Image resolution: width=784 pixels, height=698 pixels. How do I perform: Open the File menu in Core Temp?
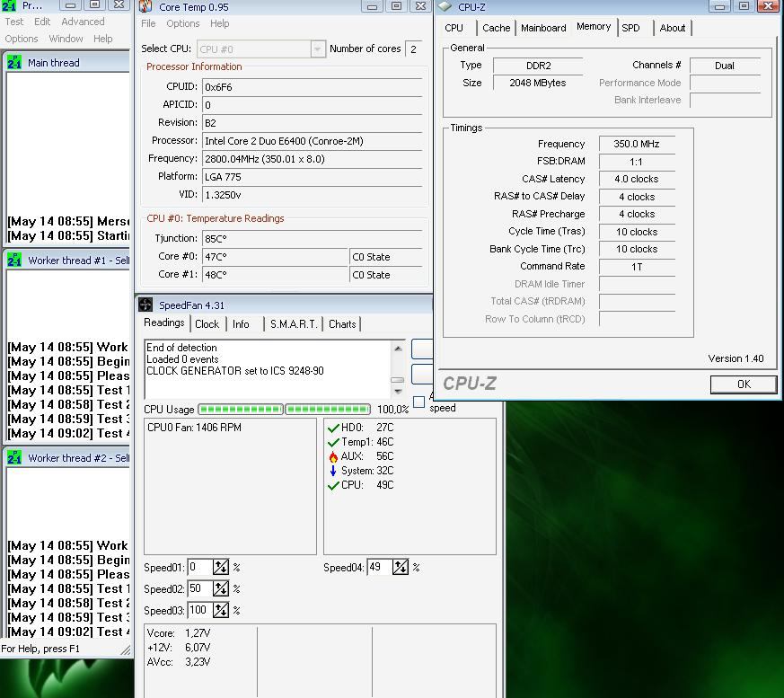[148, 23]
